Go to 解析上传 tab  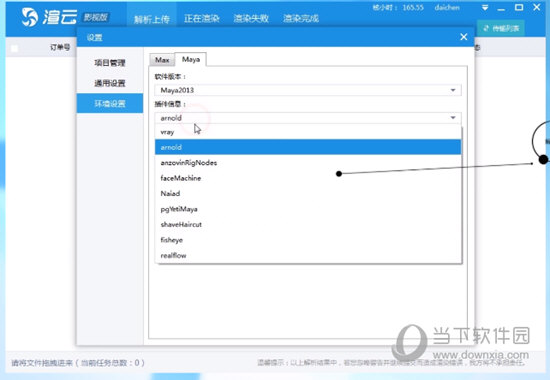pyautogui.click(x=152, y=19)
